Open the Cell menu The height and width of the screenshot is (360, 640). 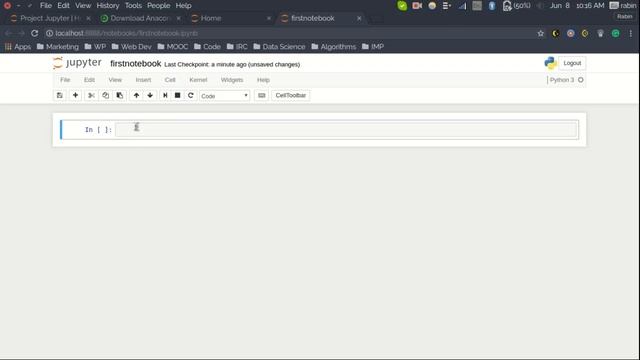[170, 80]
